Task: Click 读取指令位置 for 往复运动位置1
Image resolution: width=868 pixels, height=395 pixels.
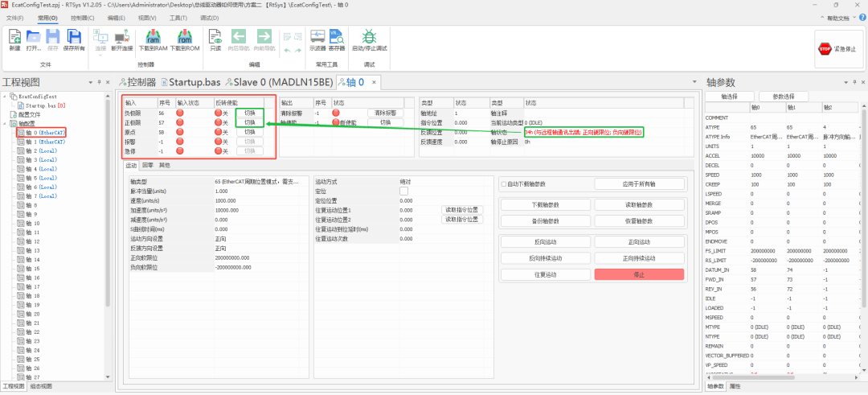Action: 462,210
